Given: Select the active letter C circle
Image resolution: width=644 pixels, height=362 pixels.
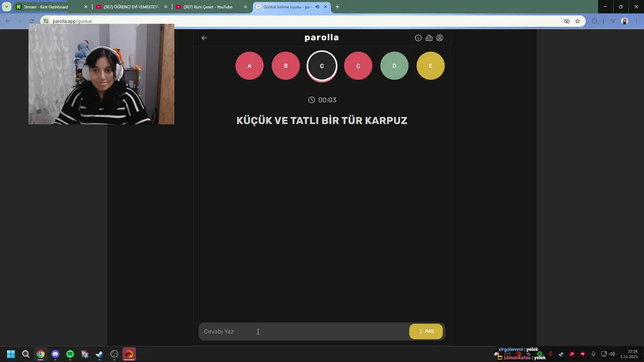Looking at the screenshot, I should pyautogui.click(x=322, y=66).
